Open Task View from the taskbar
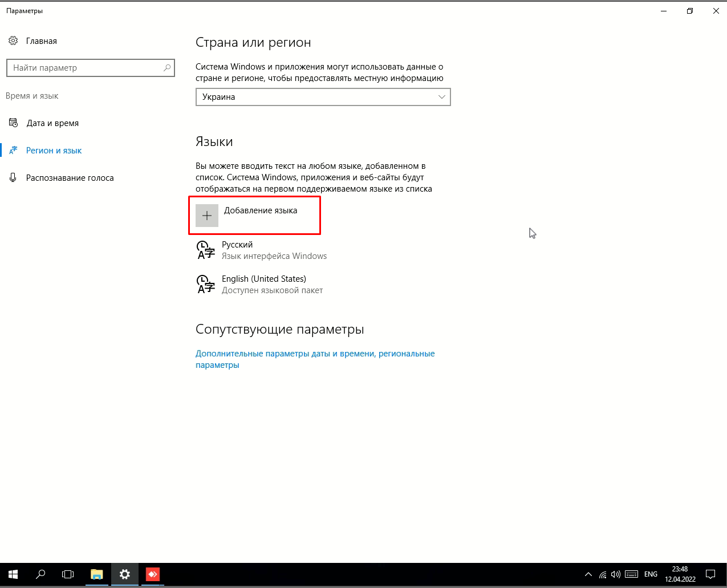727x588 pixels. [68, 574]
